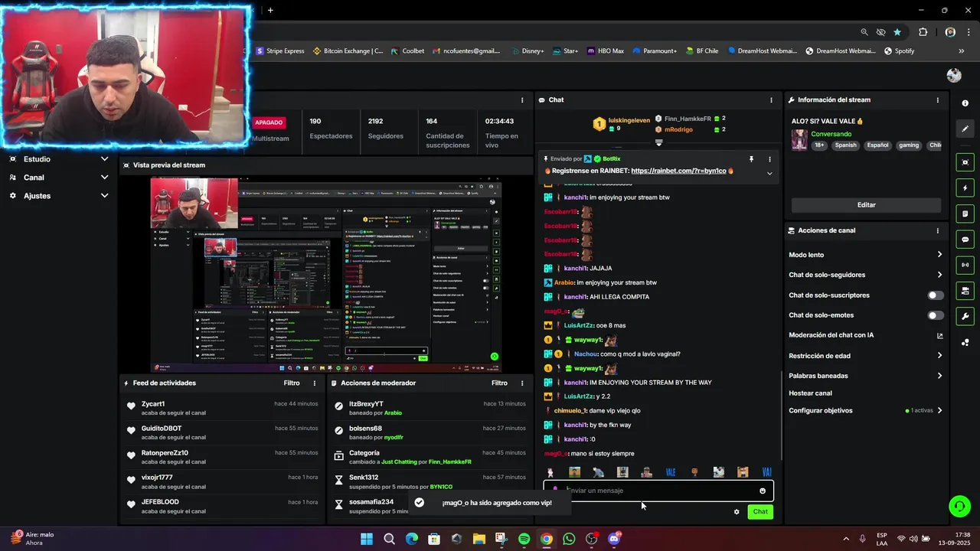The image size is (980, 551).
Task: Open browser extensions puzzle icon
Action: click(923, 32)
